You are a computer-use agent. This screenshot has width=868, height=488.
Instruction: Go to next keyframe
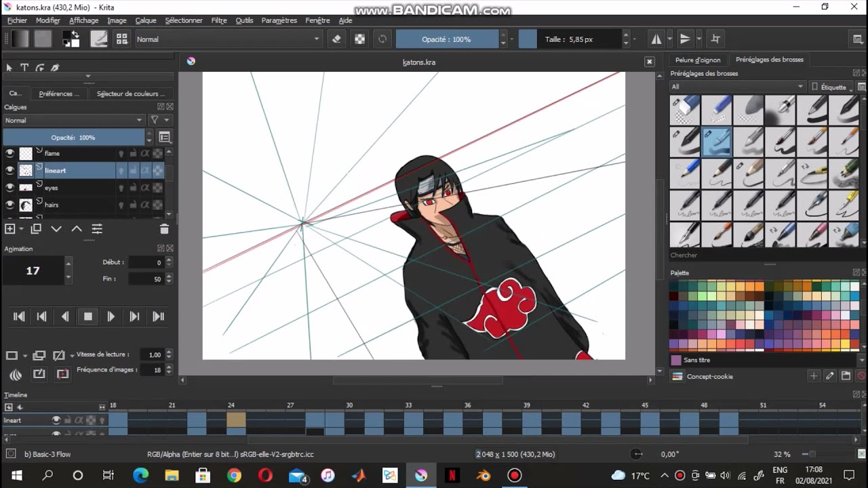tap(134, 317)
